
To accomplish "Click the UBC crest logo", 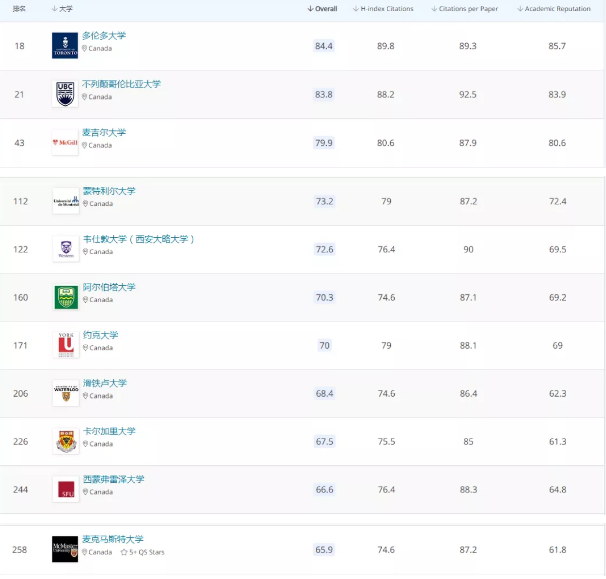I will (65, 94).
